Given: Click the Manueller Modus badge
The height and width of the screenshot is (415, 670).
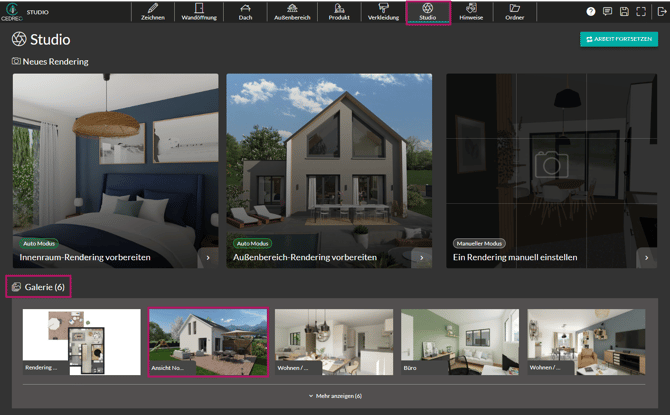Looking at the screenshot, I should point(479,243).
